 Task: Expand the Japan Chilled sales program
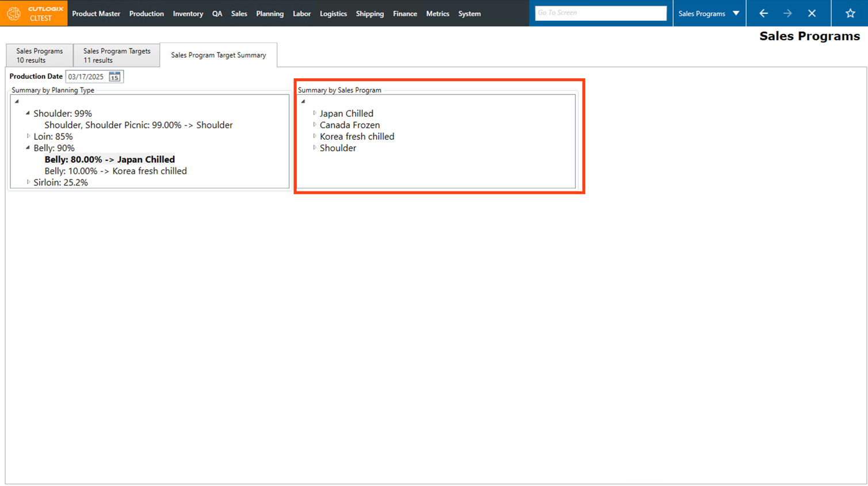click(x=315, y=113)
